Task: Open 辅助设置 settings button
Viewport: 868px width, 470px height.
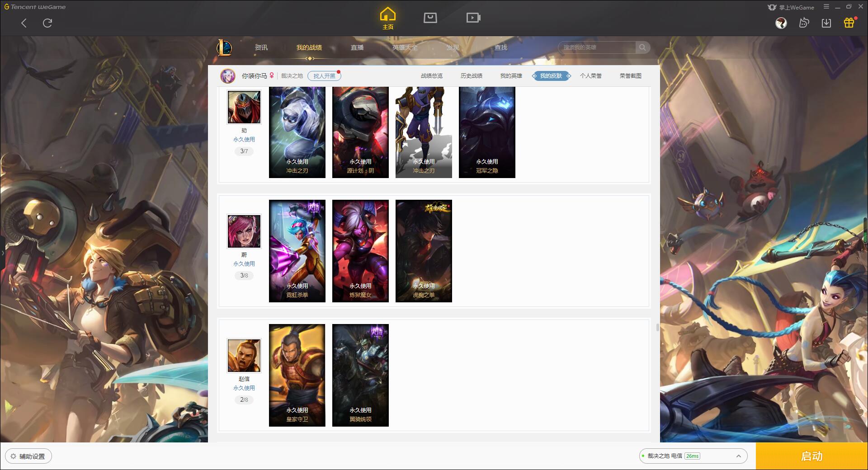Action: tap(28, 456)
